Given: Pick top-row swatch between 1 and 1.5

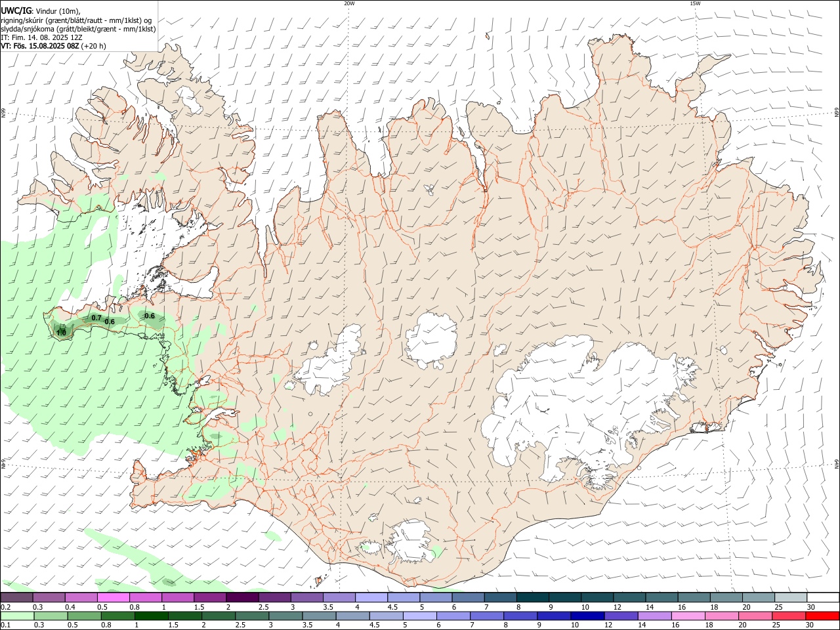Looking at the screenshot, I should [x=178, y=598].
